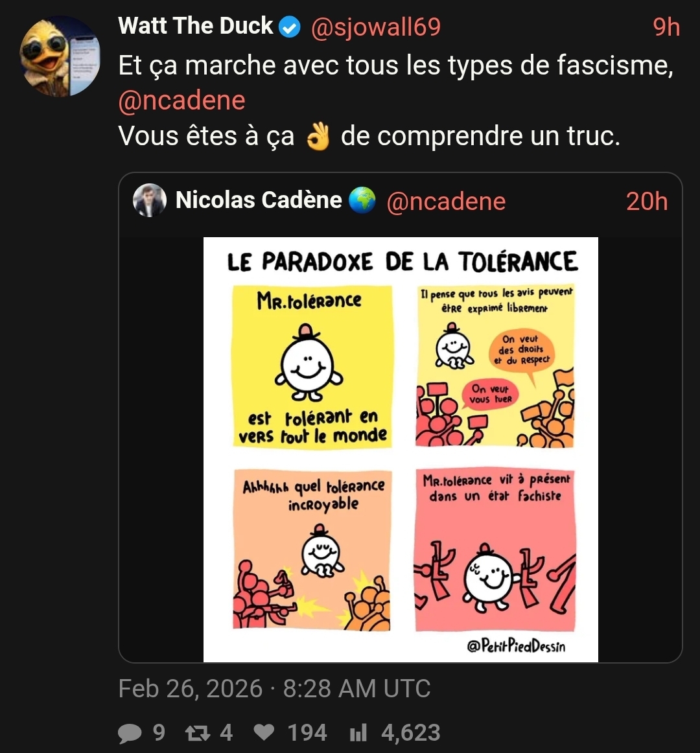Click the @ncadene mention in tweet text
This screenshot has height=753, width=700.
click(x=182, y=100)
